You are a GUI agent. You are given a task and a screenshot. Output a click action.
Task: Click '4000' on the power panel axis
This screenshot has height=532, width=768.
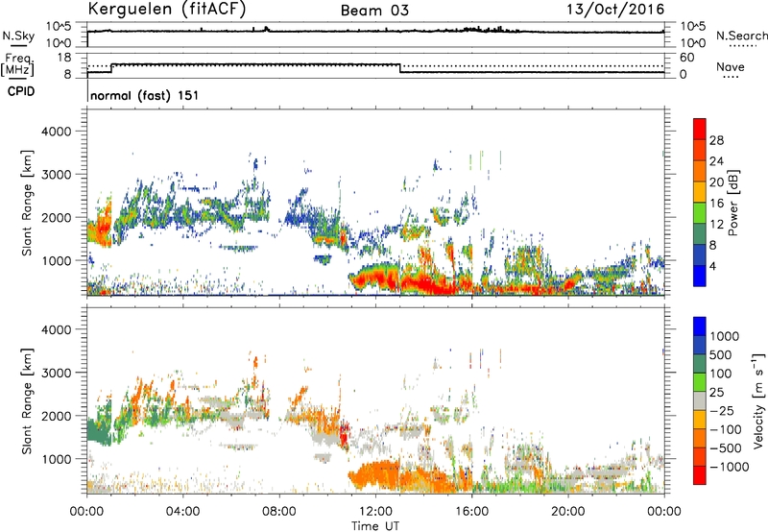point(56,132)
